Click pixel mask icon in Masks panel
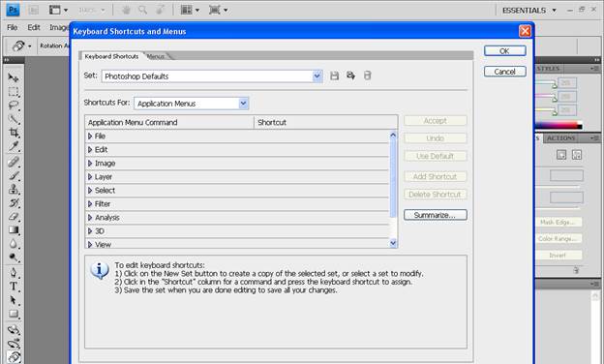604x364 pixels. 561,155
